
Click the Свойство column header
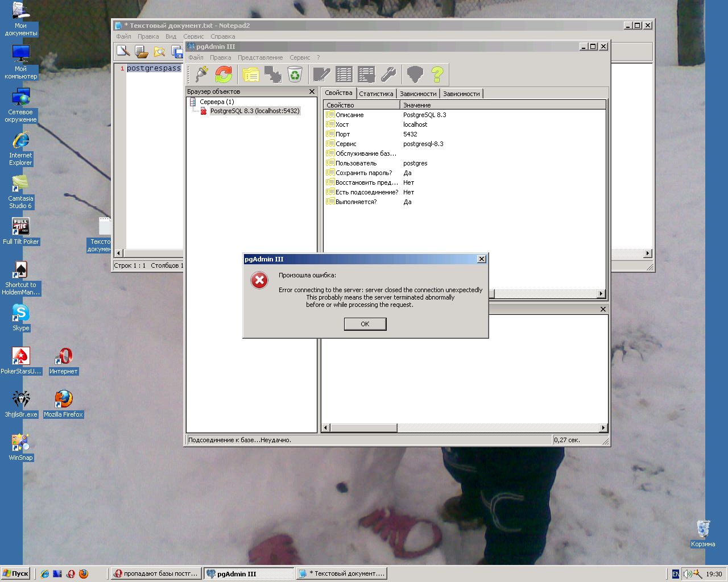[x=362, y=105]
